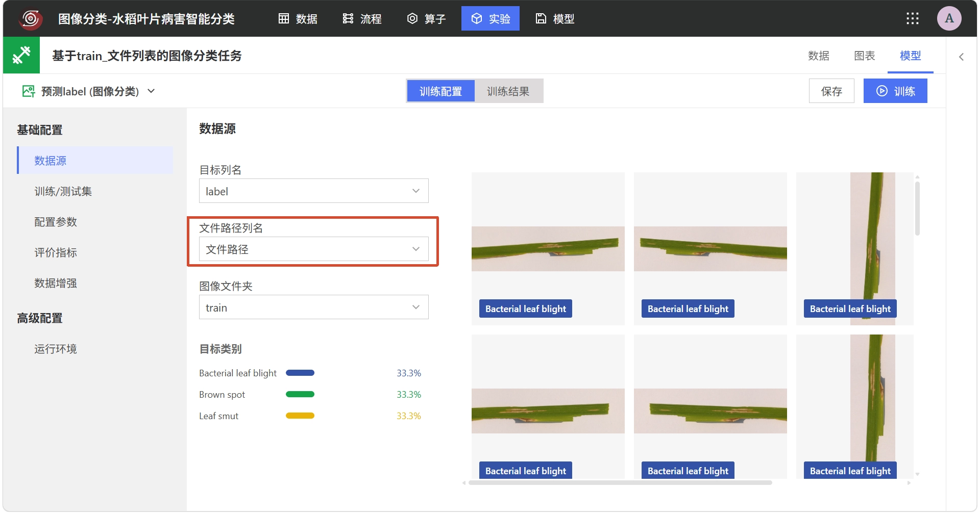Click the blue Bacterial leaf blight color bar
Viewport: 980px width, 514px height.
[x=300, y=373]
